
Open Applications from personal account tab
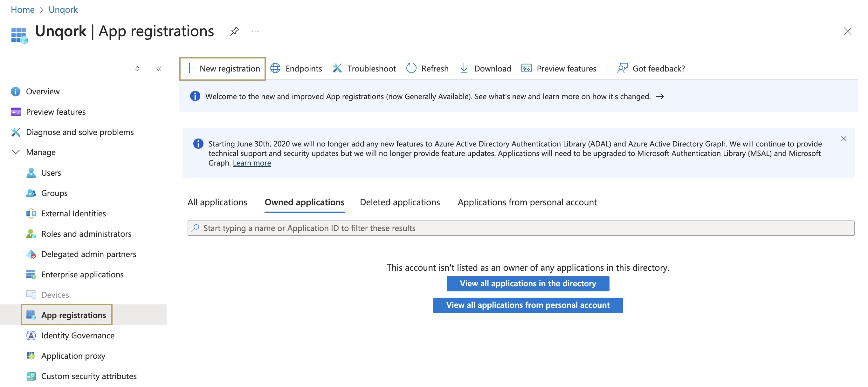point(527,202)
